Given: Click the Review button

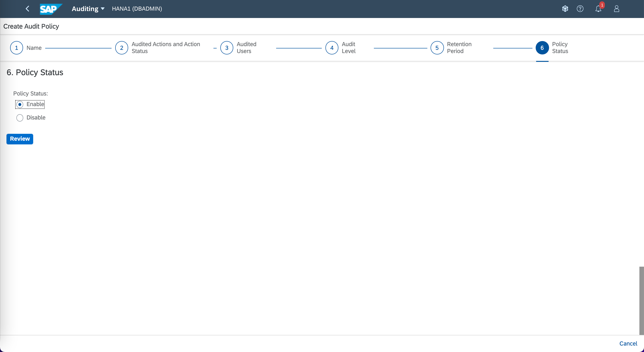Looking at the screenshot, I should 20,139.
